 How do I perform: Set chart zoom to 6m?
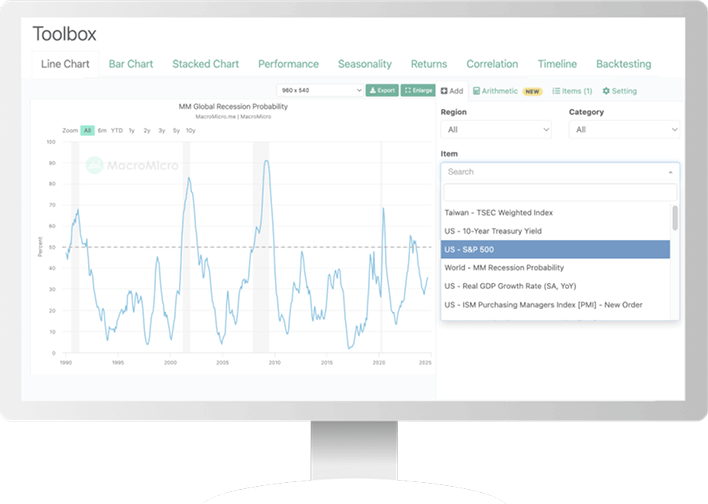pyautogui.click(x=102, y=131)
